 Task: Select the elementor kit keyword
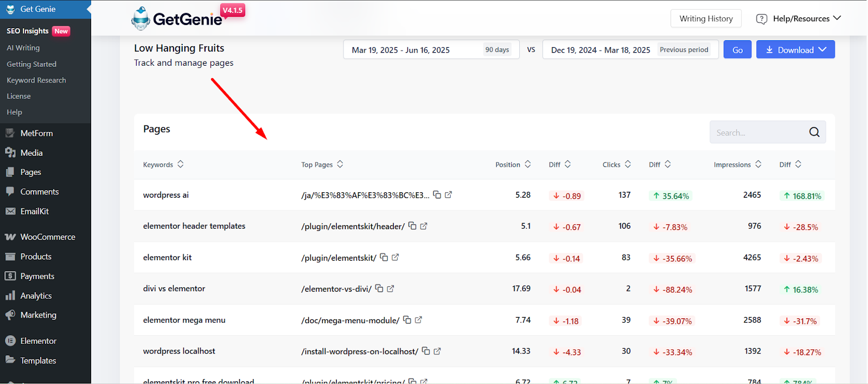tap(168, 257)
